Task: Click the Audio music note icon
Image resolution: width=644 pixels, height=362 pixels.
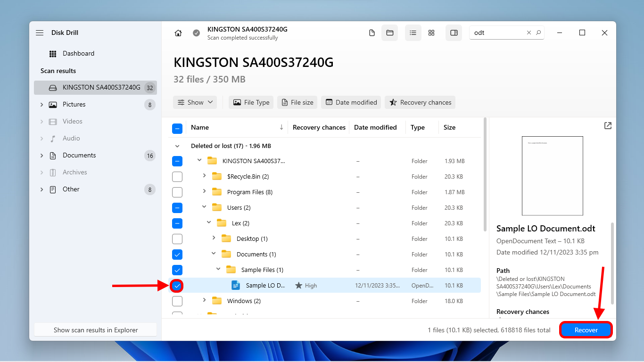Action: 53,139
